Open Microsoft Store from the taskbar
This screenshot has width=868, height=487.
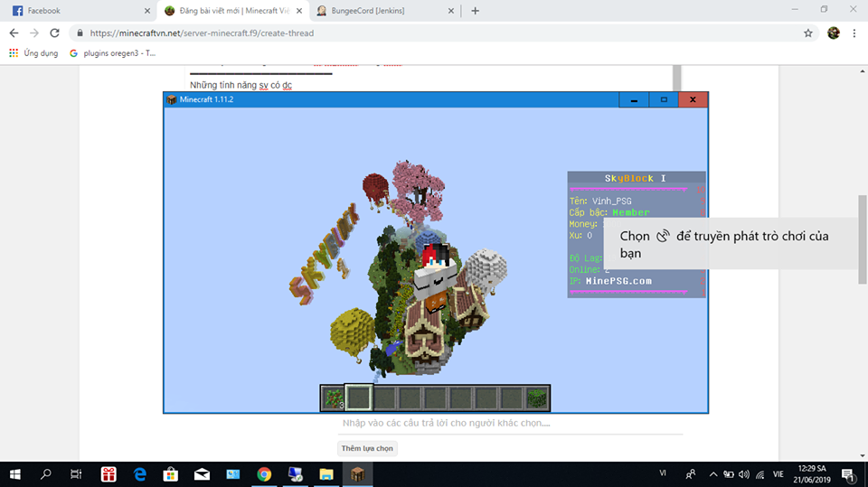[x=171, y=474]
